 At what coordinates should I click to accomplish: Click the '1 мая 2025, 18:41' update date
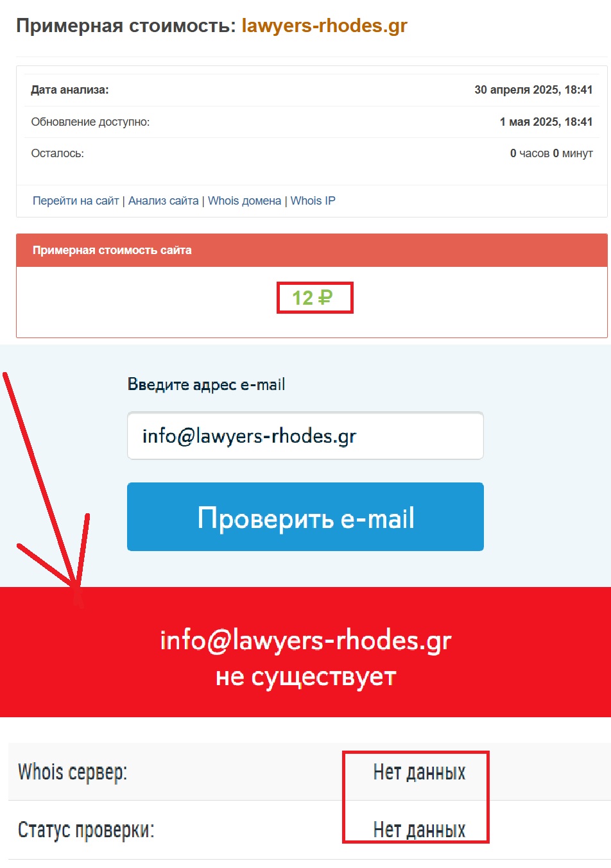[x=546, y=122]
